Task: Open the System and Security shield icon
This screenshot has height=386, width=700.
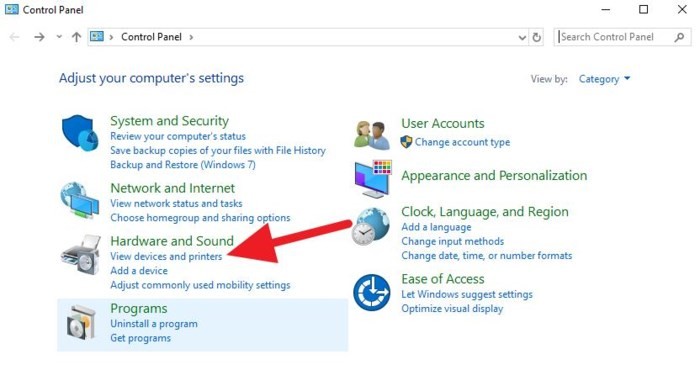Action: [80, 133]
